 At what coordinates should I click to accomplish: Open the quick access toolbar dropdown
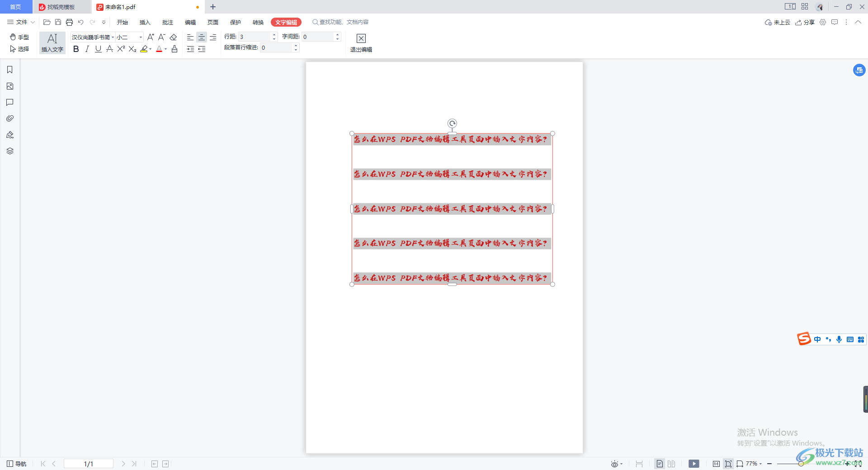click(x=104, y=22)
